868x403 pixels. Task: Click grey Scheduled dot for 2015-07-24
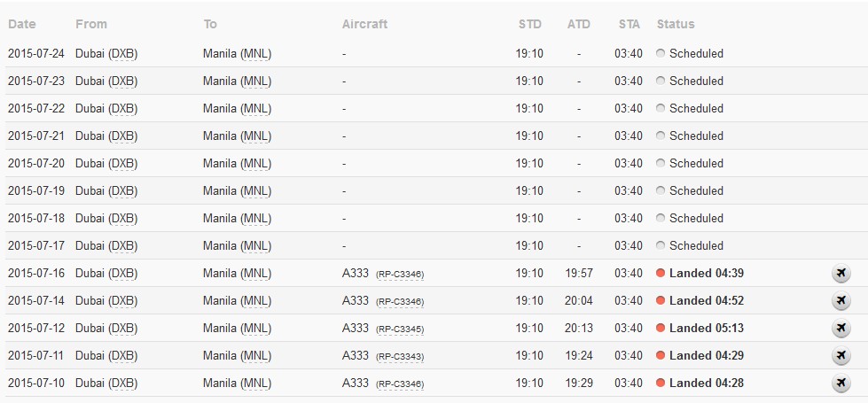coord(660,54)
